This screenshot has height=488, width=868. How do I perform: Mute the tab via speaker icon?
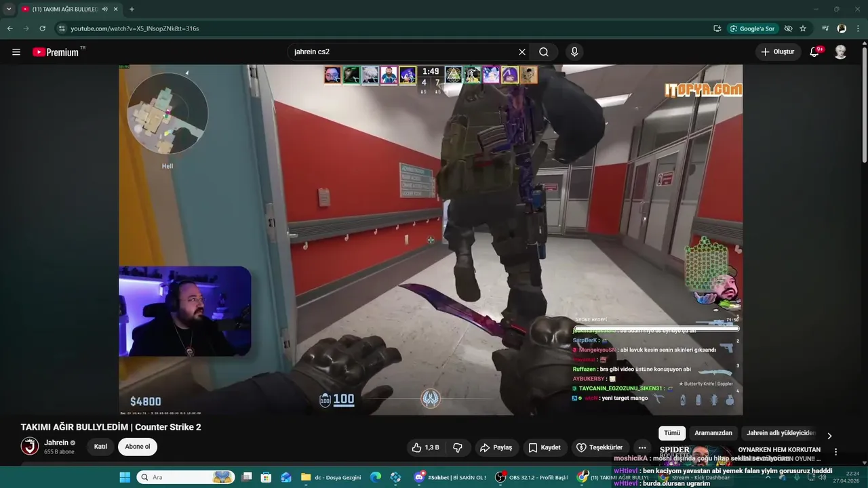coord(104,9)
